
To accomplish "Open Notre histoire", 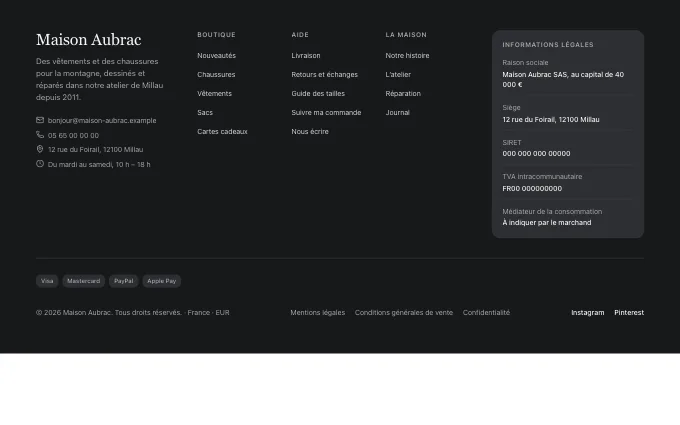I will [x=407, y=56].
